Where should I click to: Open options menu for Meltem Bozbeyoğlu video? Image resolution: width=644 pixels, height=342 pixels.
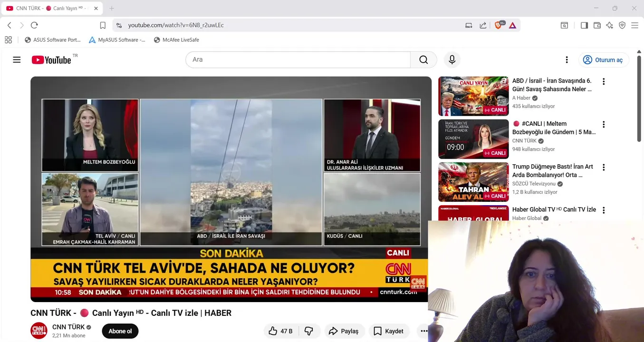point(604,124)
